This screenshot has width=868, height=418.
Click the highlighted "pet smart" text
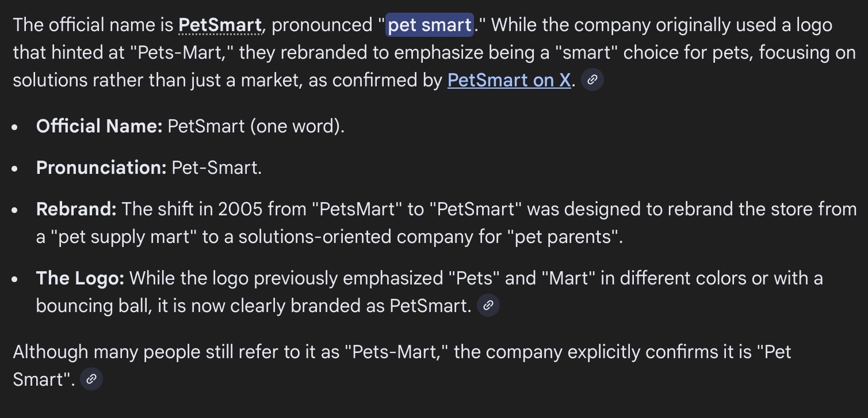tap(430, 25)
